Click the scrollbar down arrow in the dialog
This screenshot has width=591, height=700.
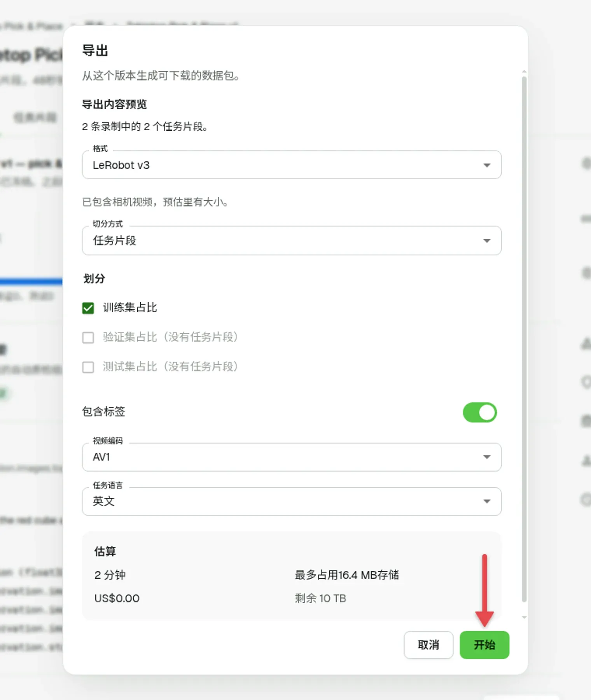click(524, 617)
